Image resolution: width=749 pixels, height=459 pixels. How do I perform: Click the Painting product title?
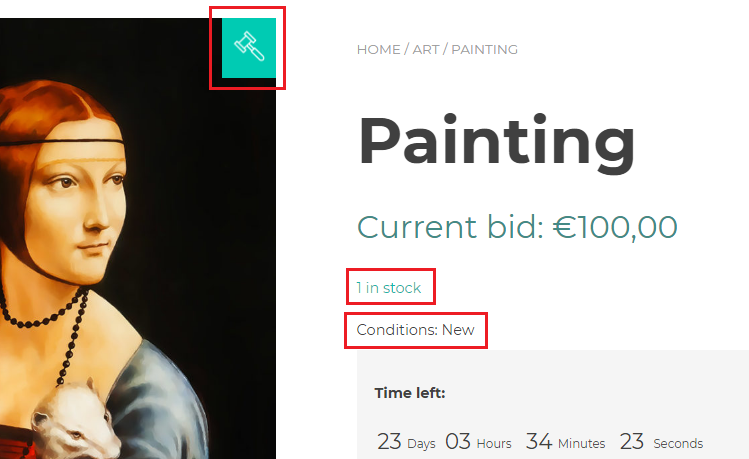496,143
